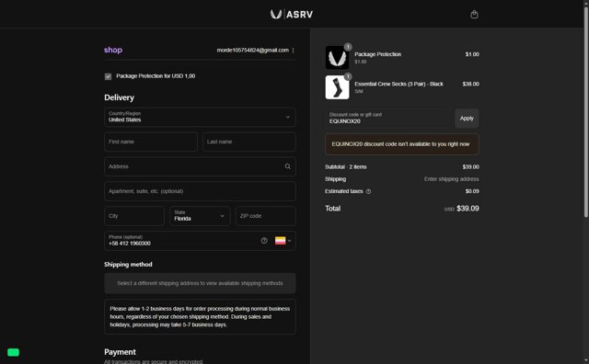Viewport: 589px width, 364px height.
Task: Apply the discount code
Action: click(x=467, y=119)
